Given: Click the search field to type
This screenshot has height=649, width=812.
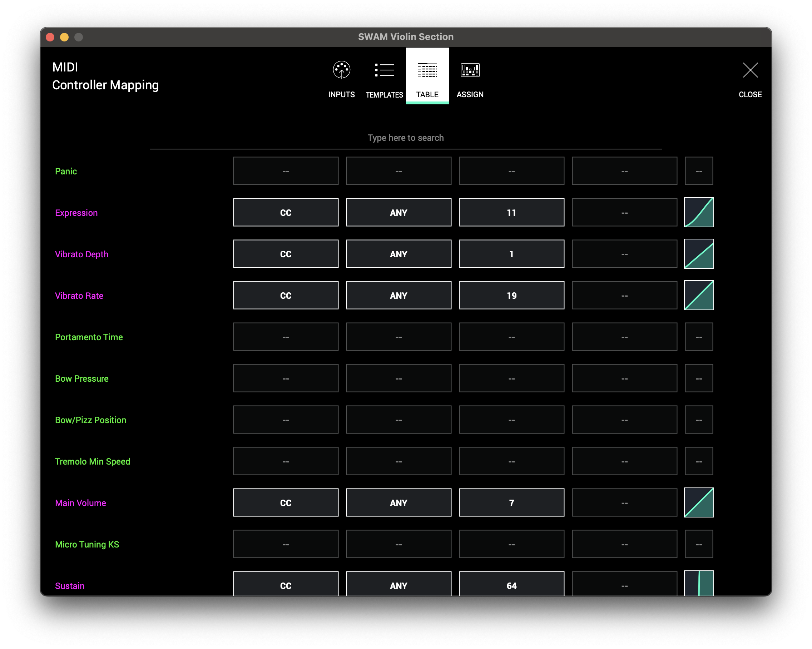Looking at the screenshot, I should click(406, 138).
